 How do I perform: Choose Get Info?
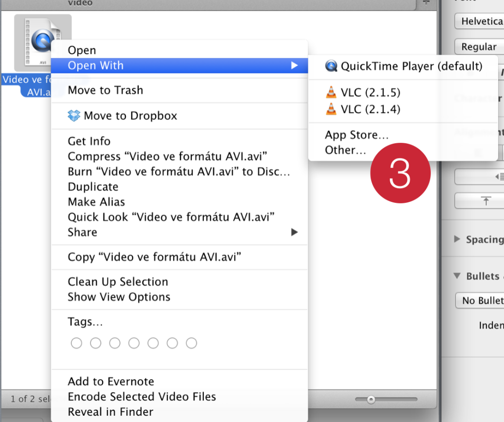179,141
